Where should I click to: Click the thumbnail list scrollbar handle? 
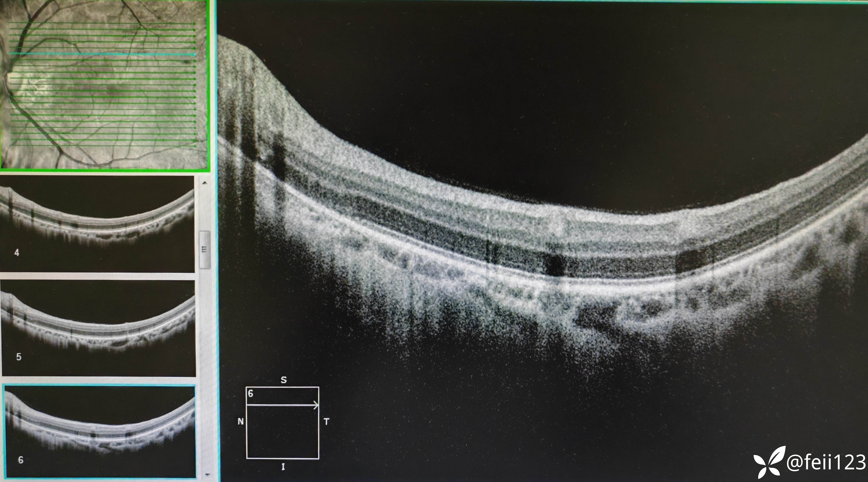pos(204,249)
